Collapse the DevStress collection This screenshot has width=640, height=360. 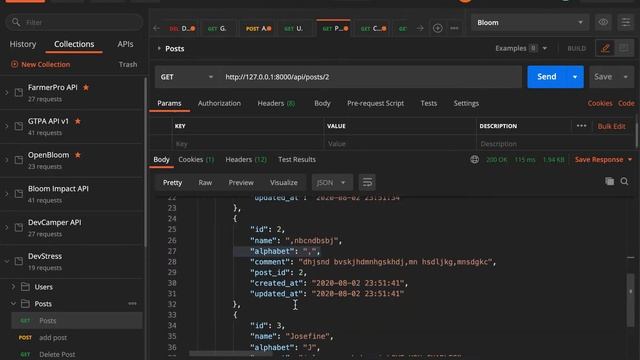7,261
